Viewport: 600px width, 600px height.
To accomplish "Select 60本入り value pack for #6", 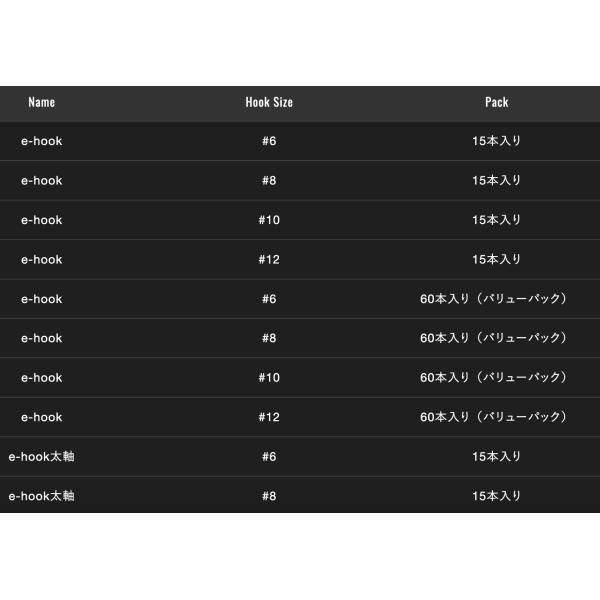I will click(x=493, y=298).
